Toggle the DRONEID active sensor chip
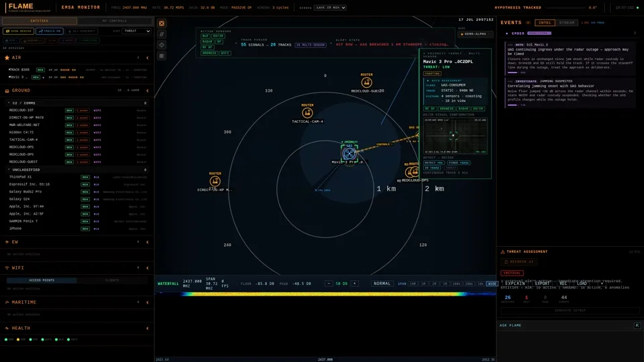 pyautogui.click(x=209, y=54)
